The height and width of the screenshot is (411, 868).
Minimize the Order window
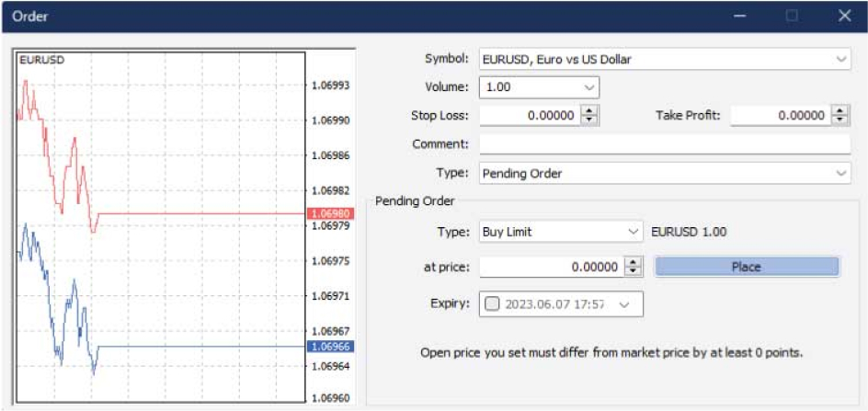[739, 16]
